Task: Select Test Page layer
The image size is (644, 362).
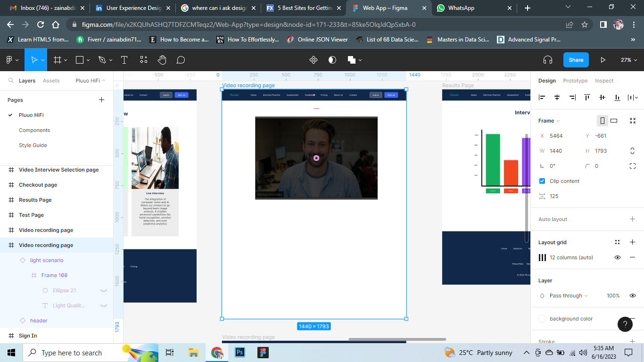Action: [57, 215]
